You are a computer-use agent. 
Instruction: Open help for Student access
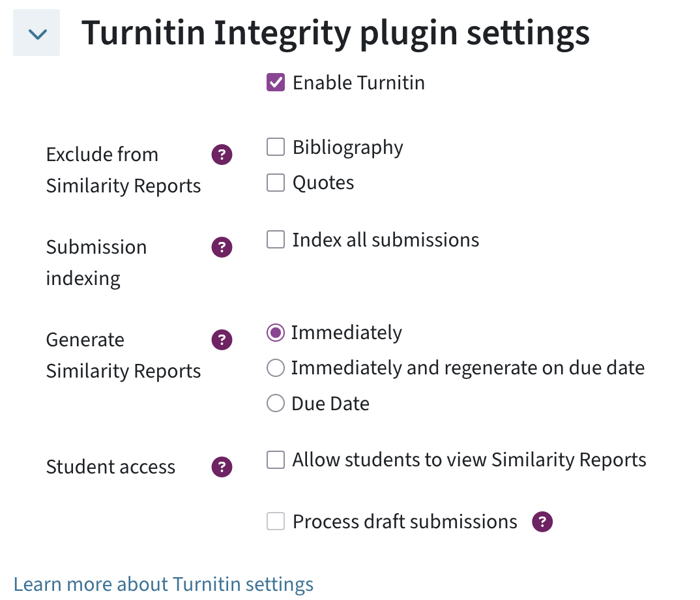(222, 467)
